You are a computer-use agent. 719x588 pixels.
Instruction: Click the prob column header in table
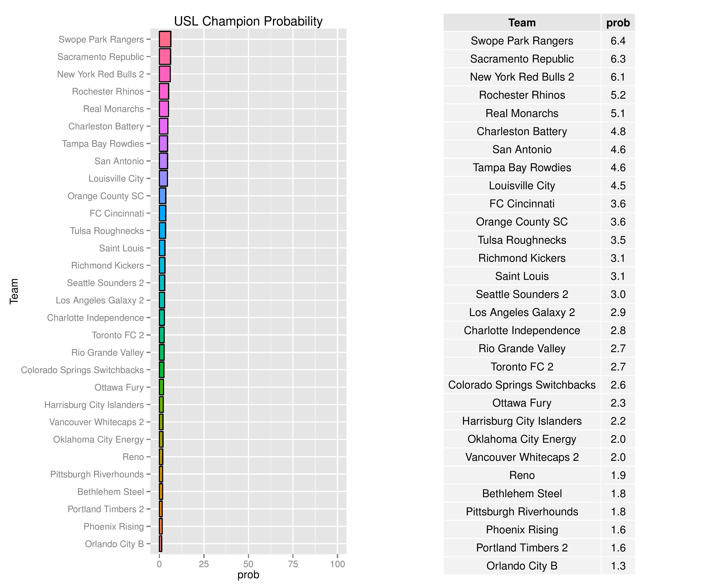pyautogui.click(x=618, y=23)
